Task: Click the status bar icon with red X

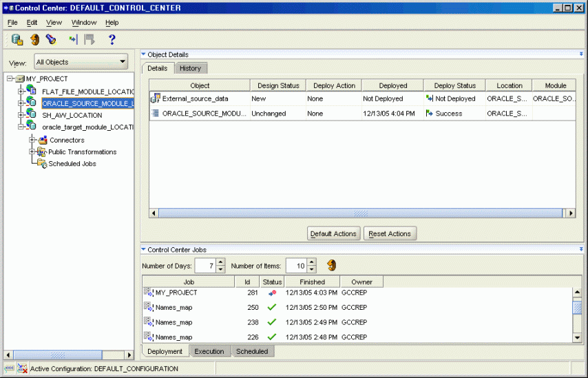Action: tap(22, 368)
